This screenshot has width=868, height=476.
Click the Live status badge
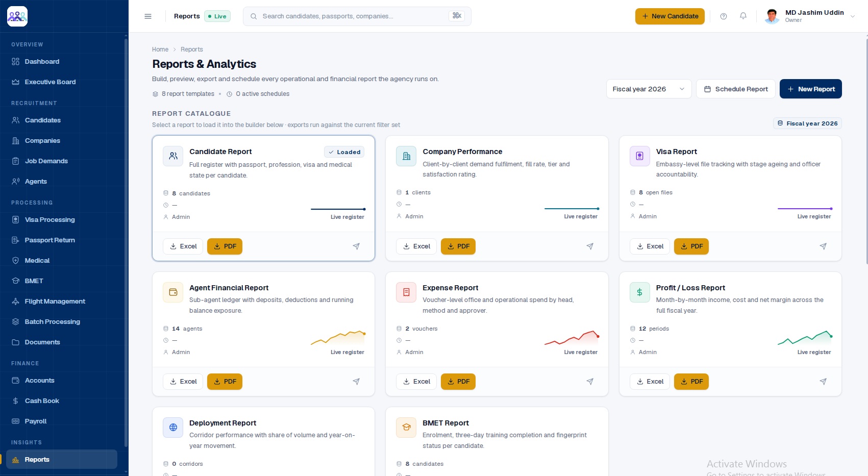tap(217, 16)
